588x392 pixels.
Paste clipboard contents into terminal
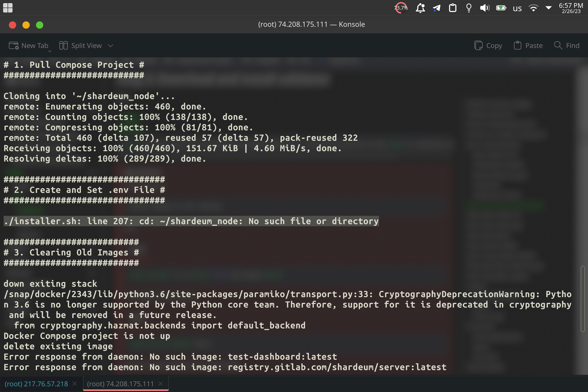point(528,45)
